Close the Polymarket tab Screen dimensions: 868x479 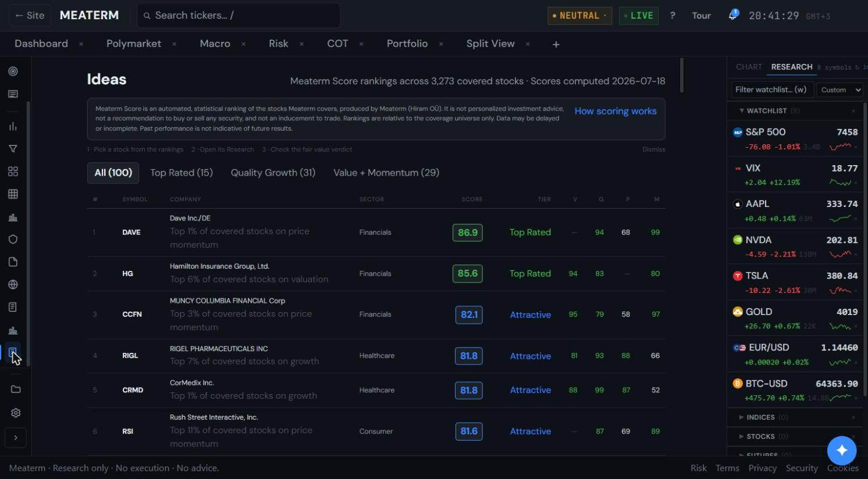(x=174, y=44)
